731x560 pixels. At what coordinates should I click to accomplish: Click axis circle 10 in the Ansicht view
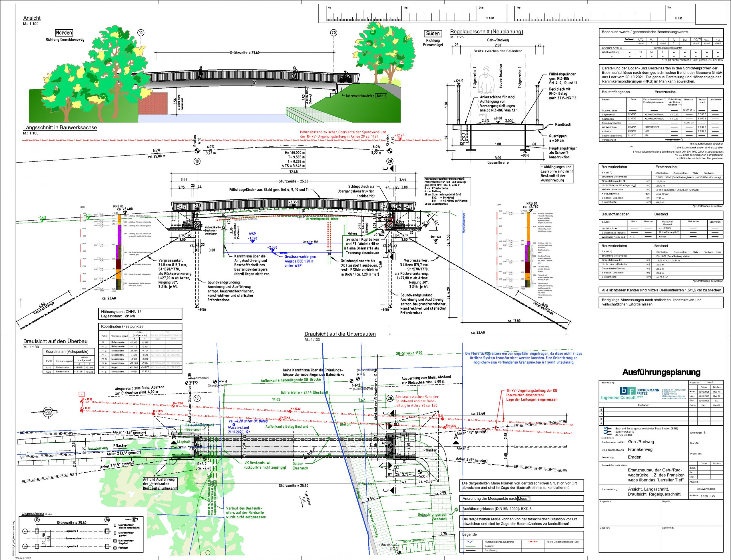coord(141,32)
